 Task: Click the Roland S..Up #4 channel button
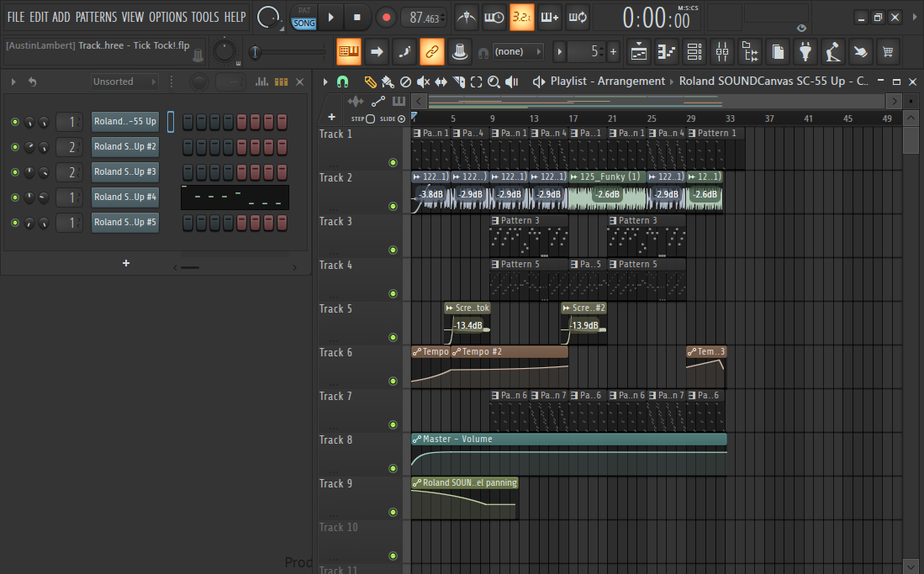click(125, 197)
